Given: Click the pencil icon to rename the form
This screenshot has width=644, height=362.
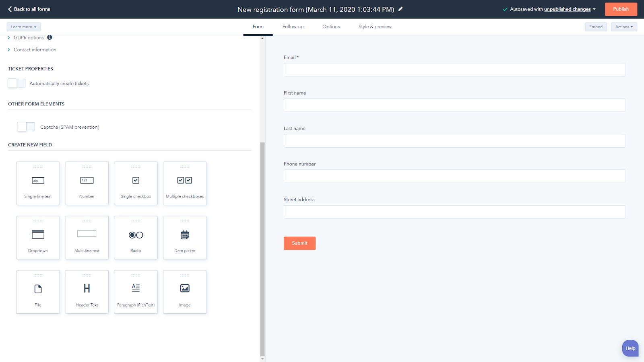Looking at the screenshot, I should click(x=400, y=9).
